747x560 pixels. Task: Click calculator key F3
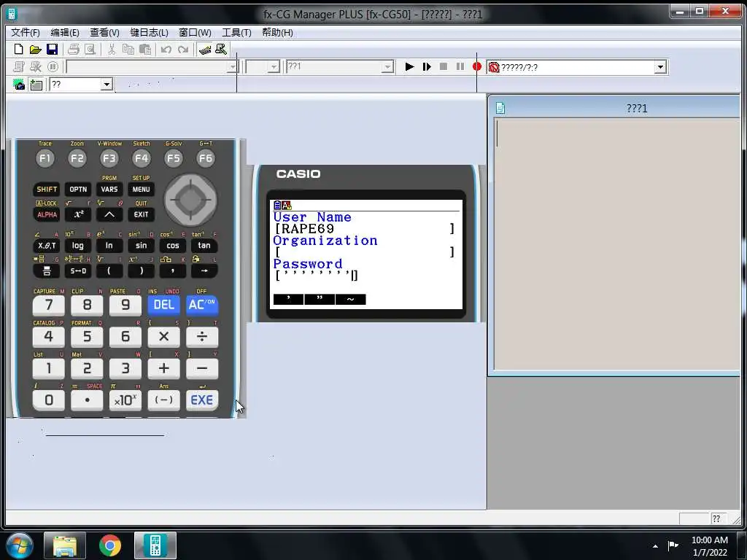pyautogui.click(x=109, y=158)
